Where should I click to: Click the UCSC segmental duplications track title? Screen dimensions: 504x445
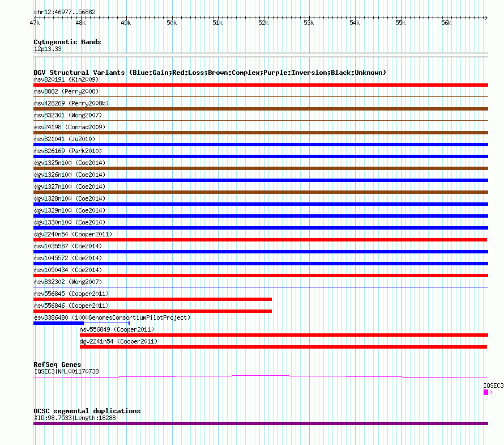coord(87,411)
